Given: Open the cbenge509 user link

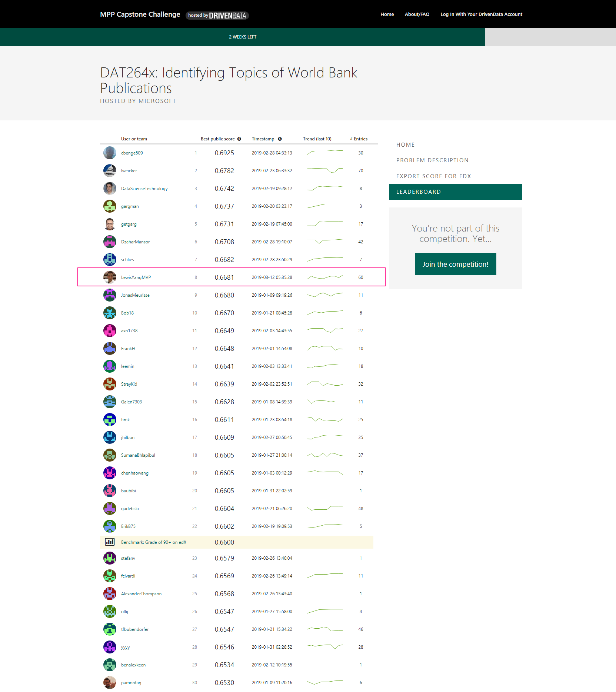Looking at the screenshot, I should (x=132, y=153).
